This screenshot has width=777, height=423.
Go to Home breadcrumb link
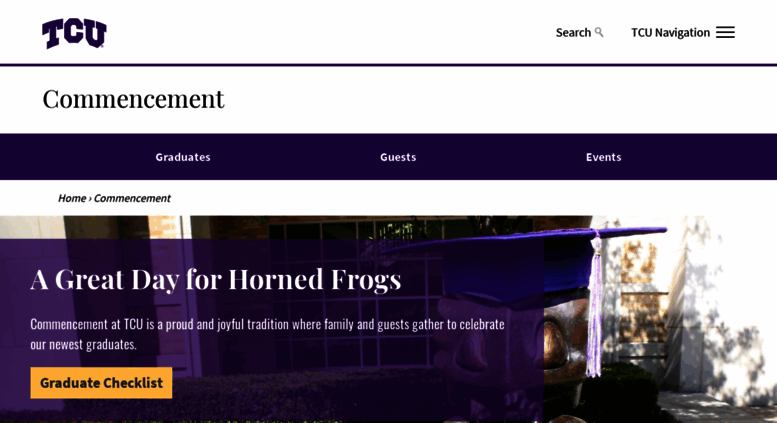point(72,198)
